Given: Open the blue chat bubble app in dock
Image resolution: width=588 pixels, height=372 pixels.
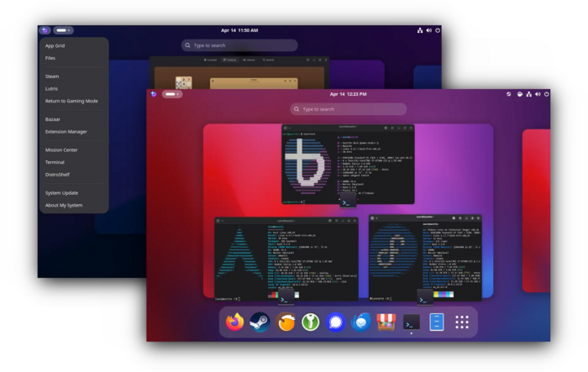Looking at the screenshot, I should coord(336,322).
